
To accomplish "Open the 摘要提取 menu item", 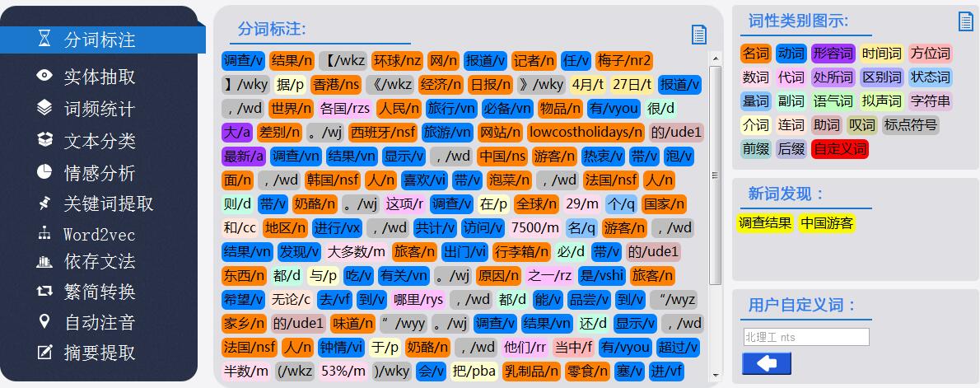I will point(100,353).
